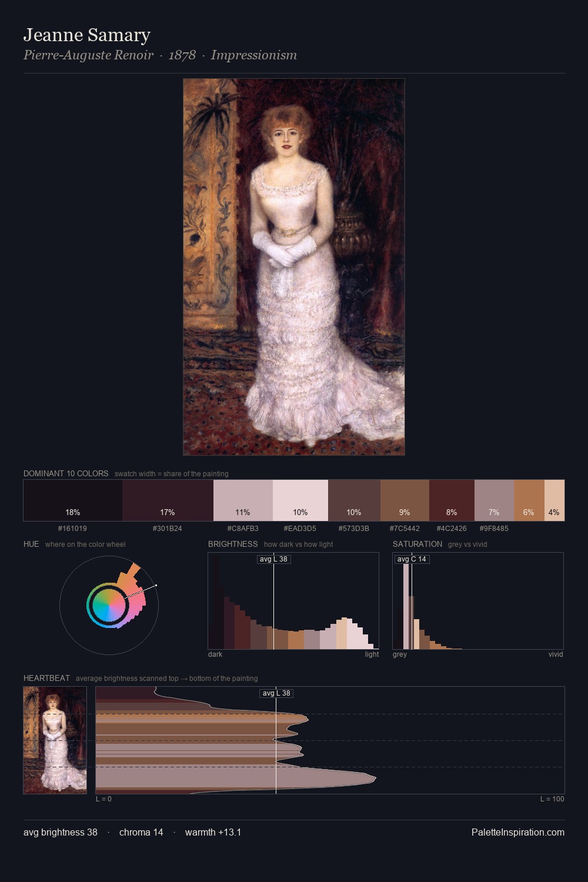Click the 'dark' axis label

point(215,654)
